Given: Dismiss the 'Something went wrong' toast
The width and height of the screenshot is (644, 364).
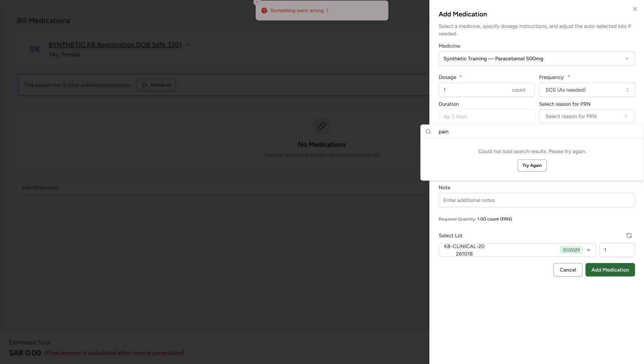Looking at the screenshot, I should (257, 2).
